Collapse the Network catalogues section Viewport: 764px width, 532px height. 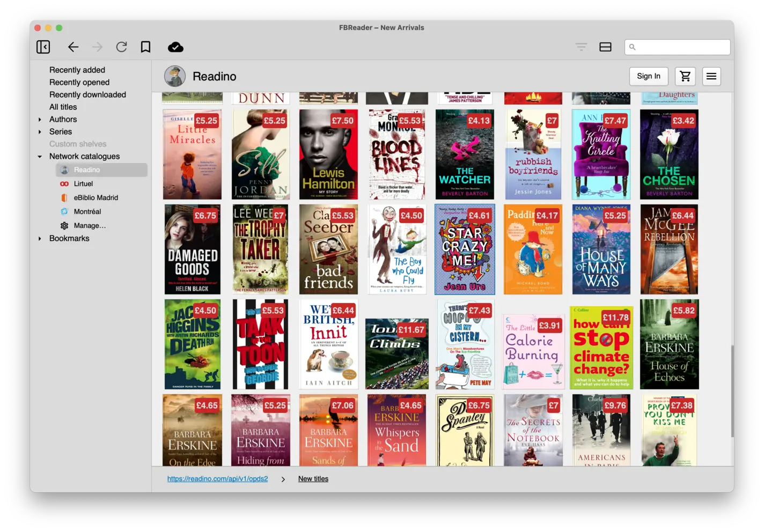(40, 157)
